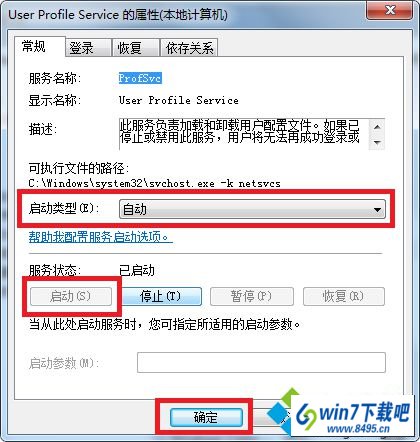
Task: Open the 恢复 tab
Action: (x=135, y=48)
